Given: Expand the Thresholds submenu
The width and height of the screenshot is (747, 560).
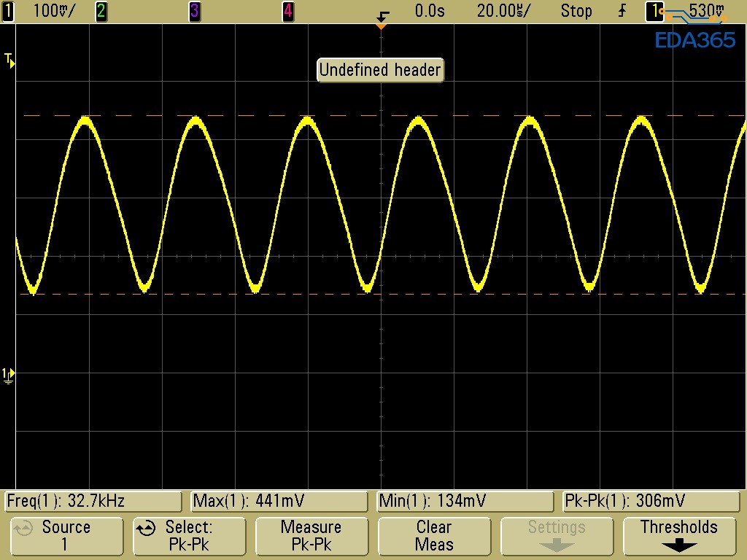Looking at the screenshot, I should coord(678,536).
